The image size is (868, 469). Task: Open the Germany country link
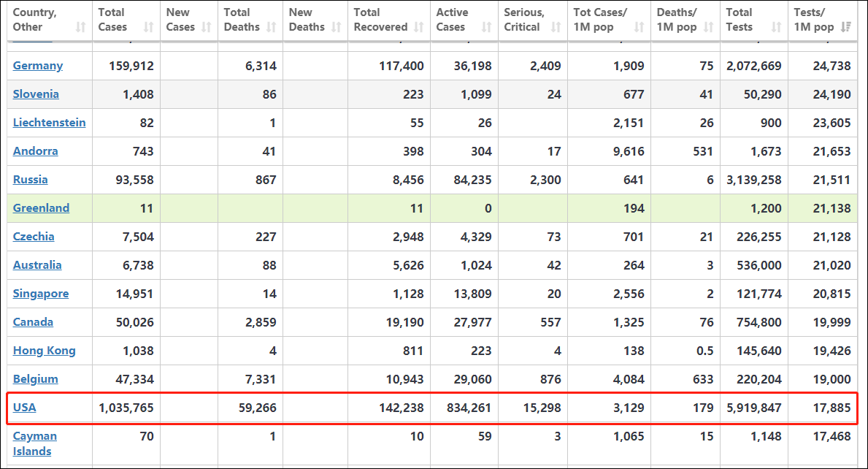coord(38,66)
